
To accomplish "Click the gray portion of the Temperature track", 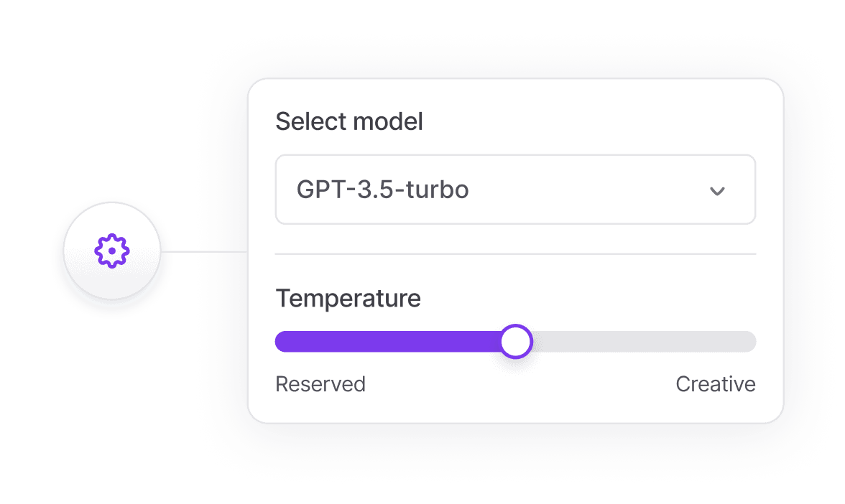I will 639,342.
